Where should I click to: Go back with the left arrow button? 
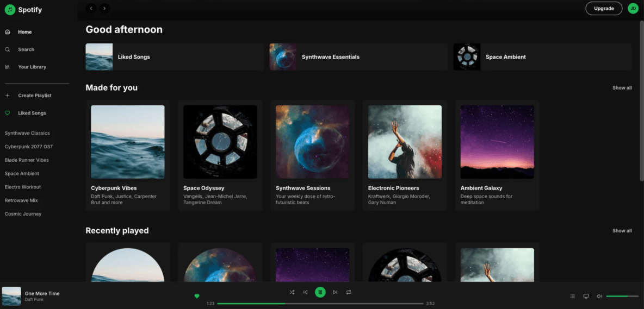[x=91, y=8]
